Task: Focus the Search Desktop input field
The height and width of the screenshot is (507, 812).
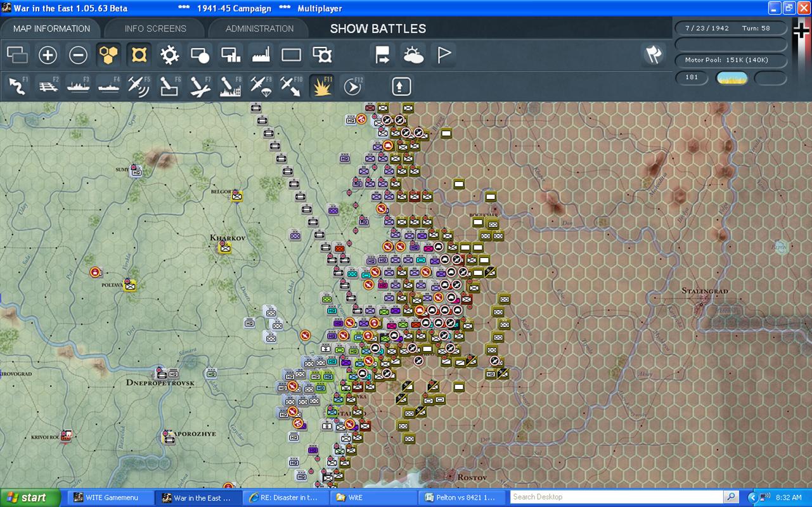Action: pyautogui.click(x=617, y=497)
